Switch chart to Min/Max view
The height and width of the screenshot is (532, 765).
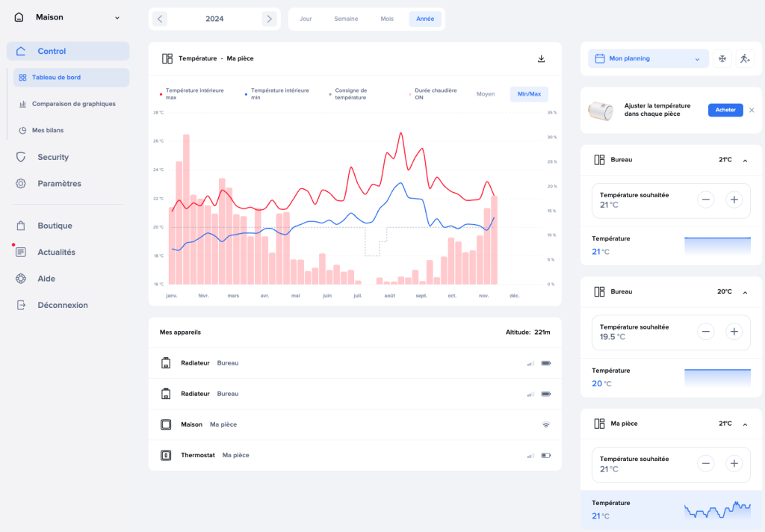pyautogui.click(x=529, y=94)
